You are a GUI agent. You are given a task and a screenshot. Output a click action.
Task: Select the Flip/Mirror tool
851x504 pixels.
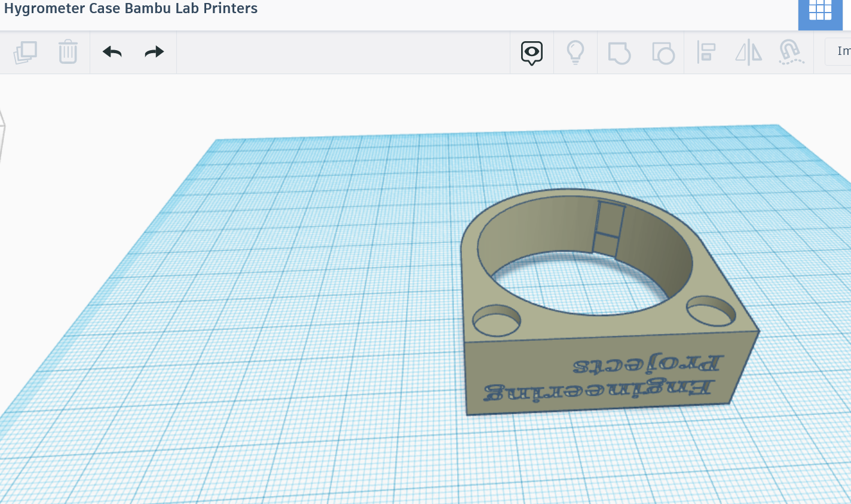click(x=748, y=52)
